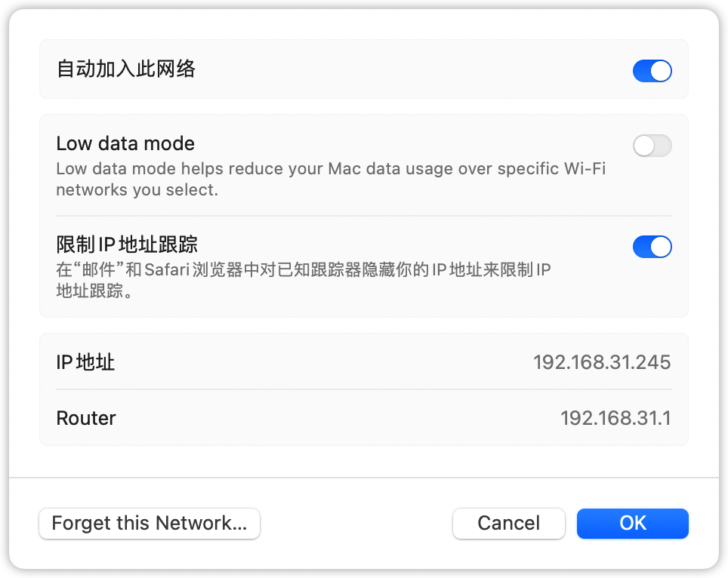The width and height of the screenshot is (728, 578).
Task: Click blank space between 自动加入此网络 label and switch
Action: click(x=414, y=70)
